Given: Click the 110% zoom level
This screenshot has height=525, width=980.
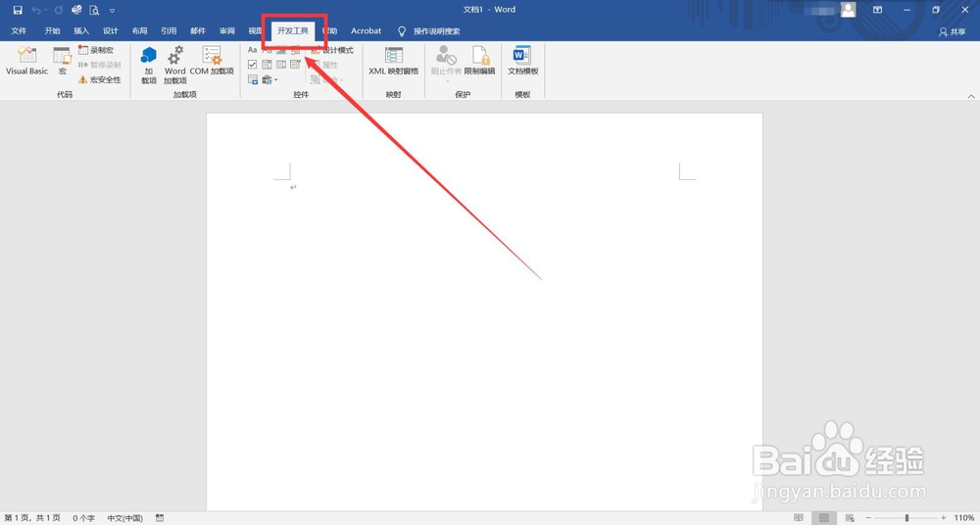Looking at the screenshot, I should click(x=962, y=518).
